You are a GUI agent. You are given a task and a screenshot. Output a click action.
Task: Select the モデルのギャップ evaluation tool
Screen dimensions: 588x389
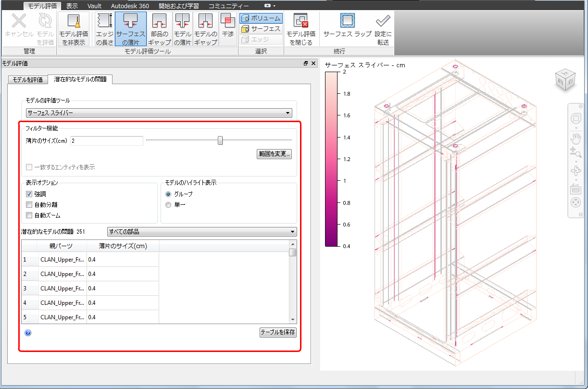[x=206, y=29]
